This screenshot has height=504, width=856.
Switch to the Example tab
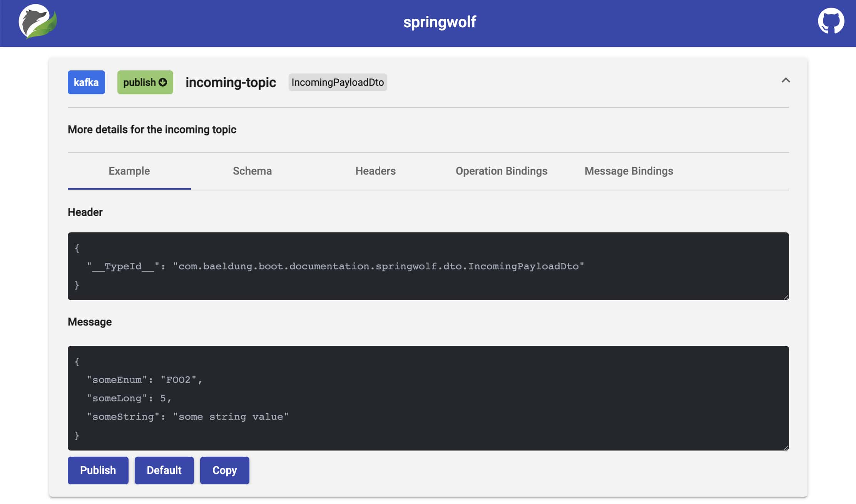[x=129, y=171]
